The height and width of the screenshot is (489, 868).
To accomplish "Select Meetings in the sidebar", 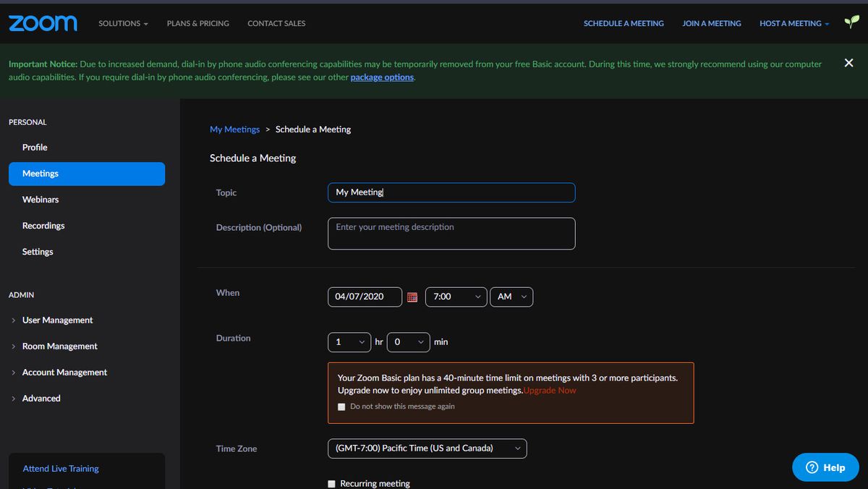I will [x=87, y=174].
